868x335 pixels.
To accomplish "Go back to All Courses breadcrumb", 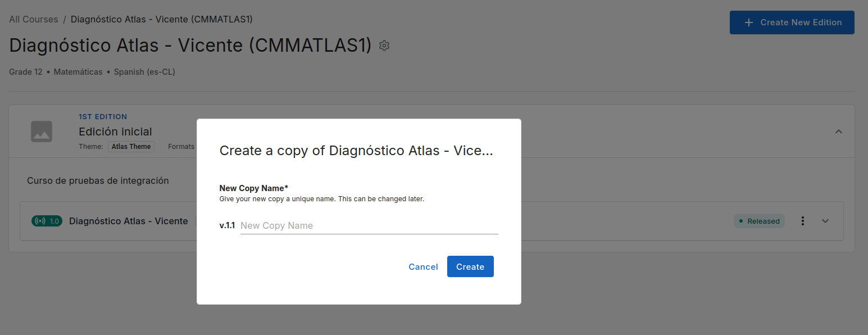I will point(34,20).
